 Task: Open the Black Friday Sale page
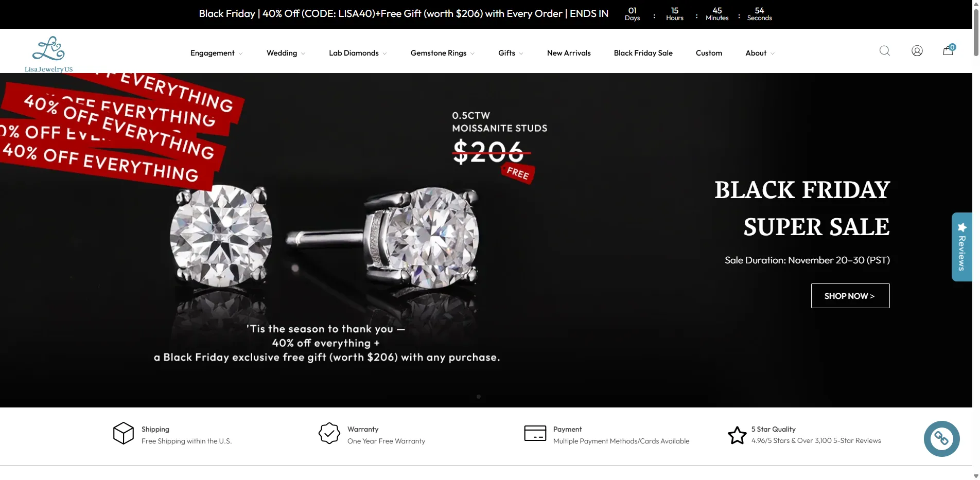[x=643, y=52]
